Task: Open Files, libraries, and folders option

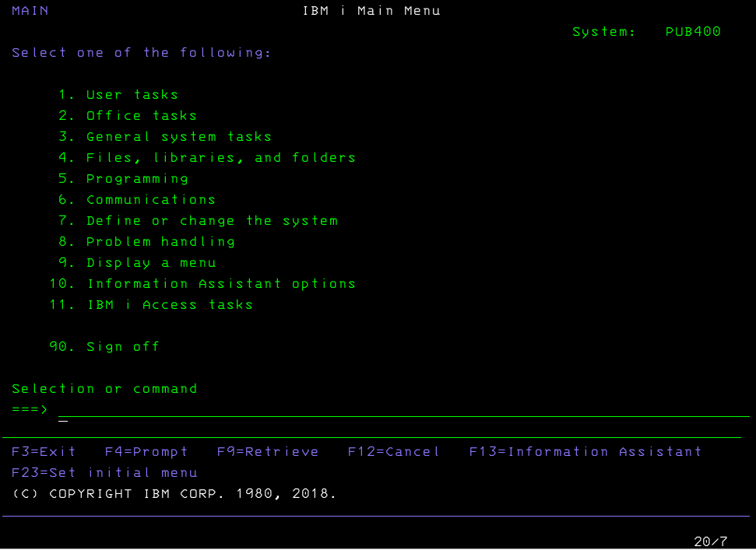Action: click(x=207, y=158)
